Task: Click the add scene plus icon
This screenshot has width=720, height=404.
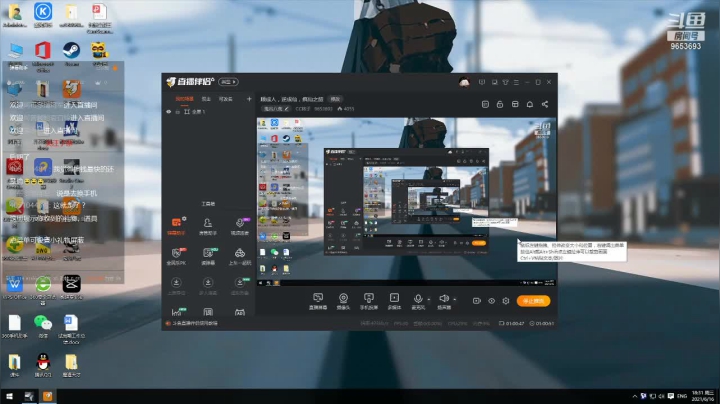Action: 249,99
